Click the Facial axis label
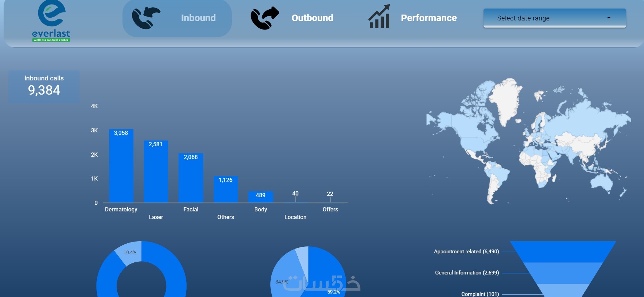 point(191,209)
